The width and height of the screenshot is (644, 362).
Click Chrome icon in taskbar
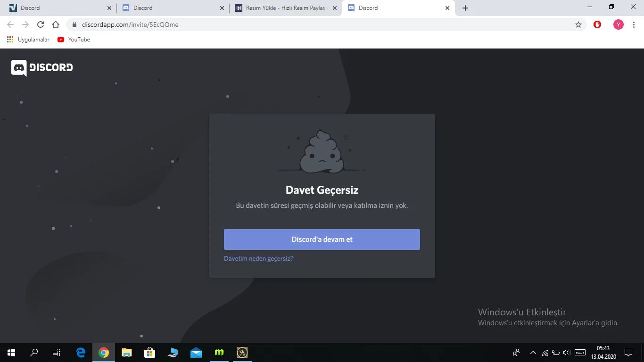tap(104, 353)
